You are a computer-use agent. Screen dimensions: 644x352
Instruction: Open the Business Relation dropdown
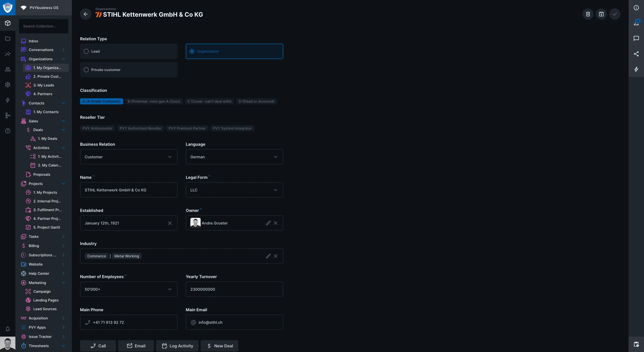click(x=129, y=157)
